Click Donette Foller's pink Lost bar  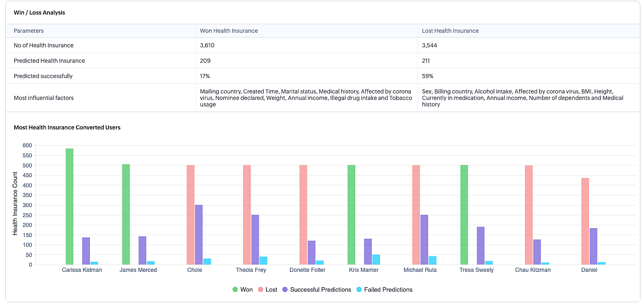(x=303, y=215)
